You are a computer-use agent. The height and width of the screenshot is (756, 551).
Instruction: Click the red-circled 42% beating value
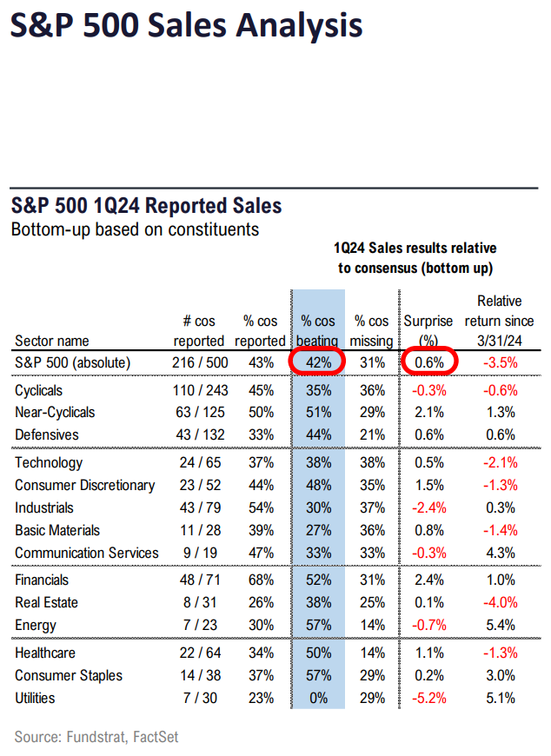(317, 362)
